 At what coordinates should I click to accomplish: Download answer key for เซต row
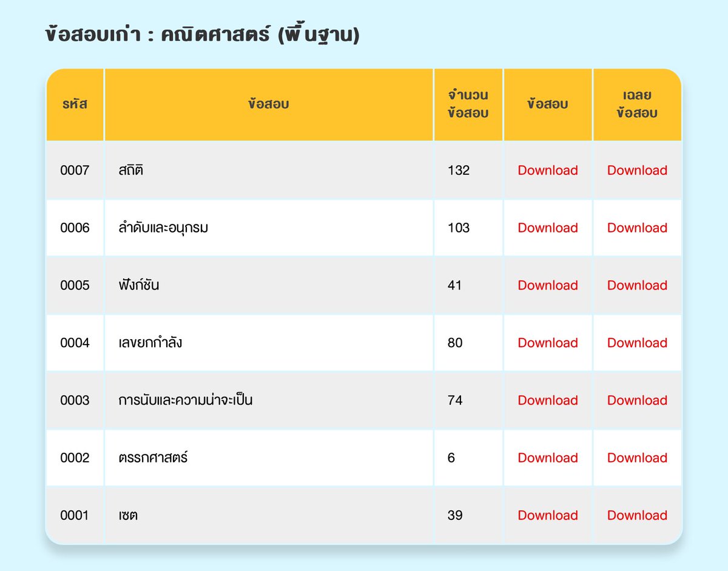(637, 515)
